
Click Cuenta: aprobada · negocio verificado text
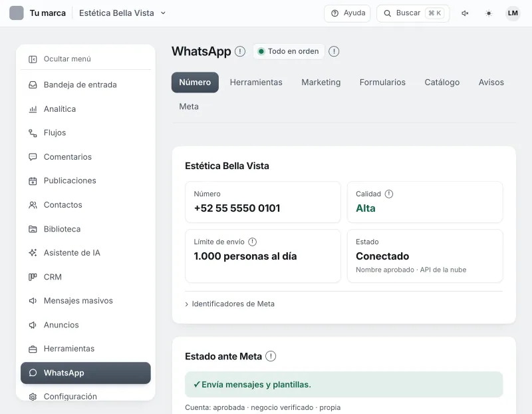click(x=263, y=407)
